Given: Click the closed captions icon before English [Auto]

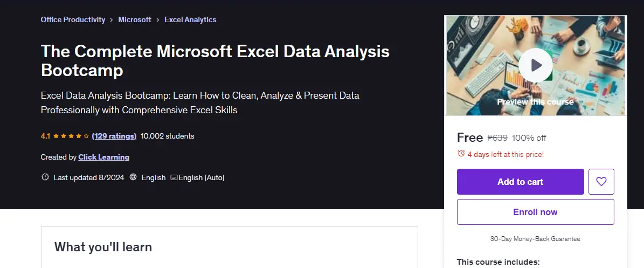Looking at the screenshot, I should click(x=174, y=177).
